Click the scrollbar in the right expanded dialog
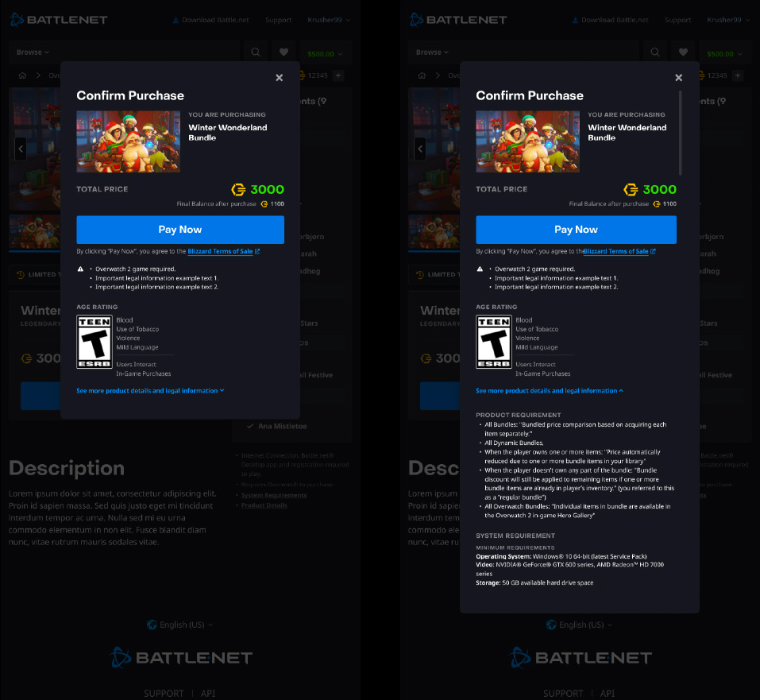 [x=681, y=133]
